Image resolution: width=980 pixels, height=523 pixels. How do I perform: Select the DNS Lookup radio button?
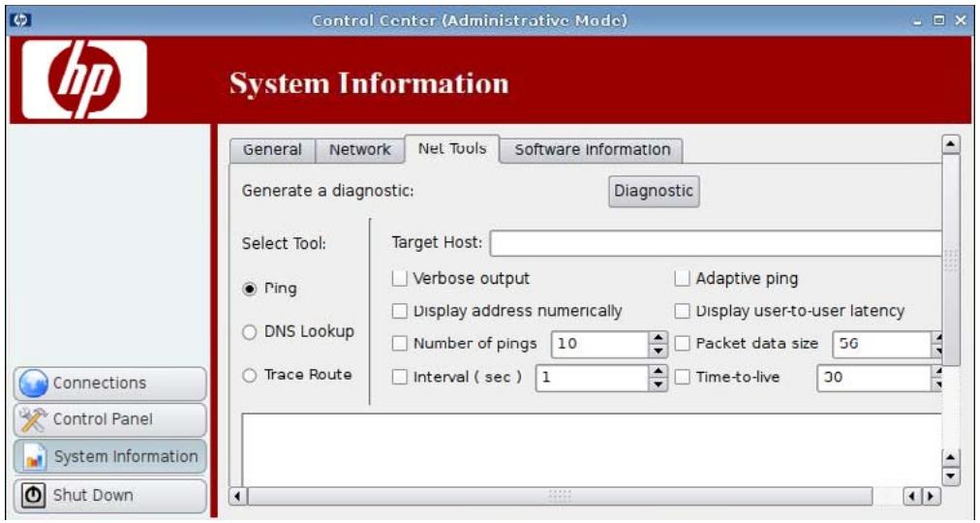[x=250, y=332]
